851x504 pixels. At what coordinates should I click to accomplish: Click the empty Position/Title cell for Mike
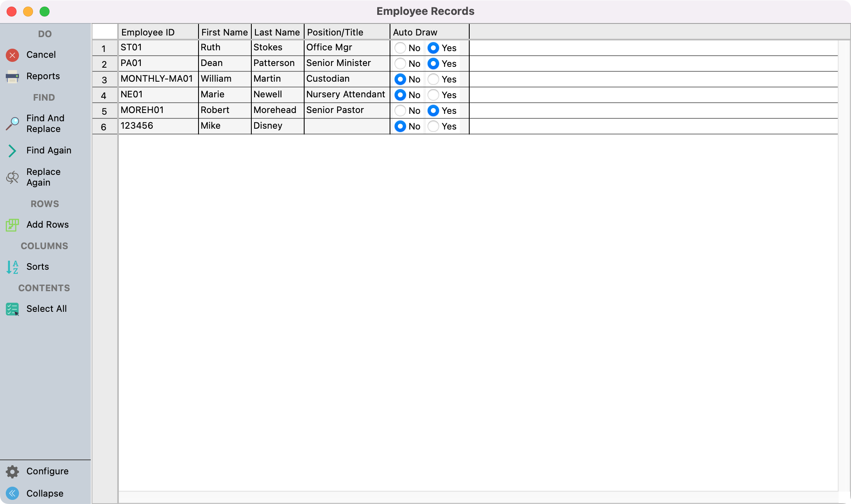point(346,126)
